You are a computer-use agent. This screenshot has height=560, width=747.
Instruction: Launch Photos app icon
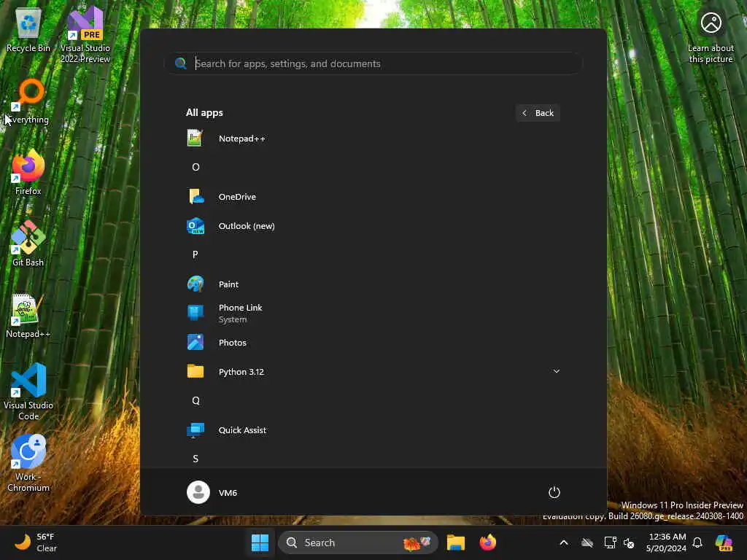click(196, 343)
